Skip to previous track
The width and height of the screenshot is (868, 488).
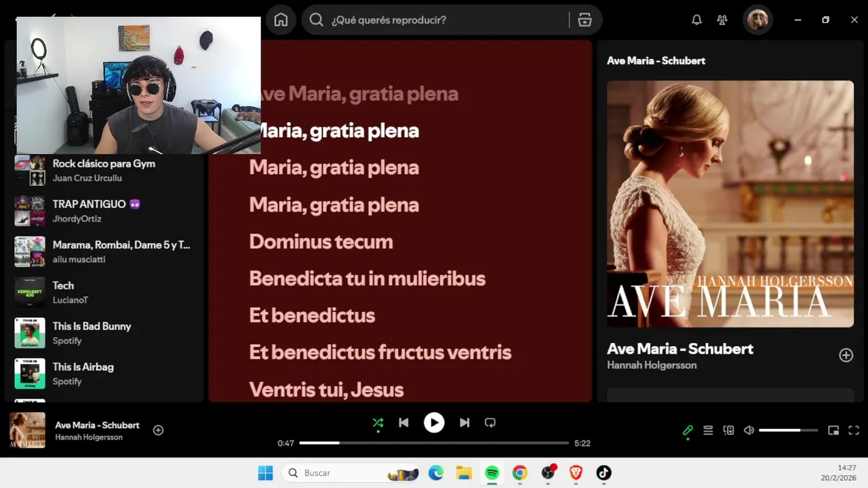(403, 423)
